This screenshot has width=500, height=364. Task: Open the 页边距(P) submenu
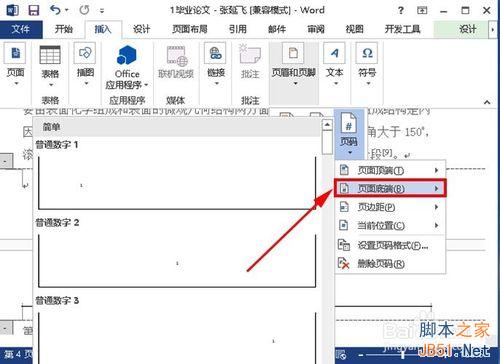(390, 207)
